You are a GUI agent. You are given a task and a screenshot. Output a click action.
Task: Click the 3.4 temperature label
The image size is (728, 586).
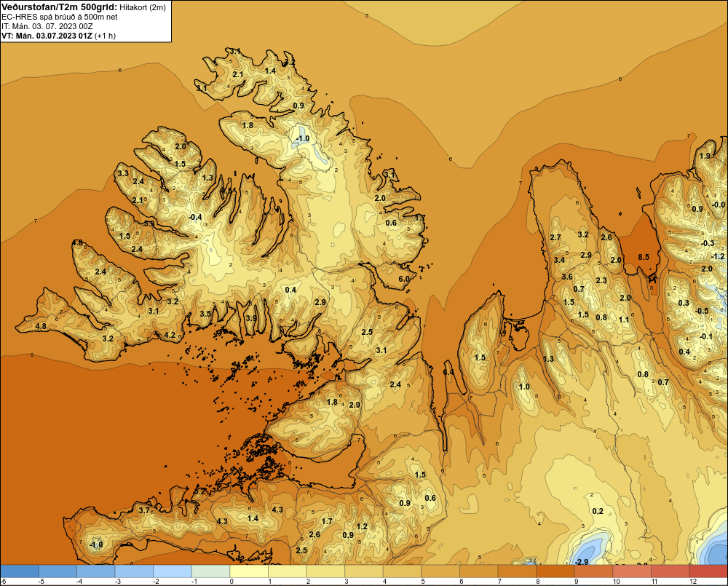pos(559,260)
